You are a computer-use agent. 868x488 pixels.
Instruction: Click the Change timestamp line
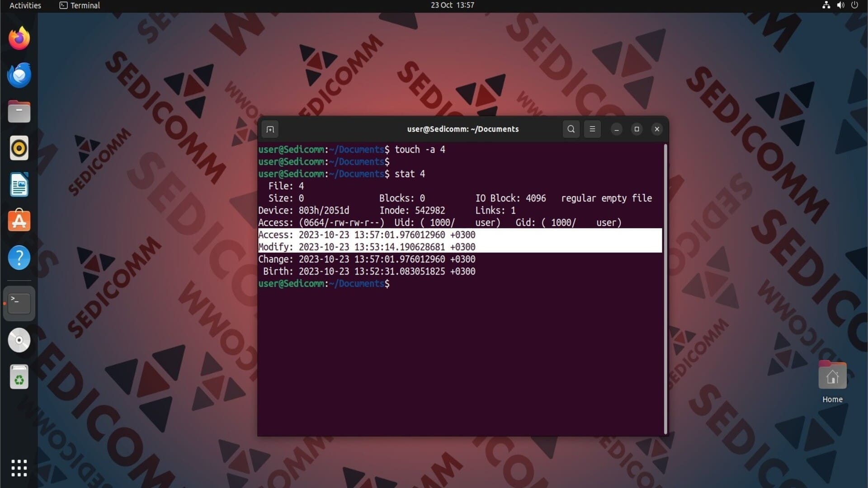tap(367, 259)
